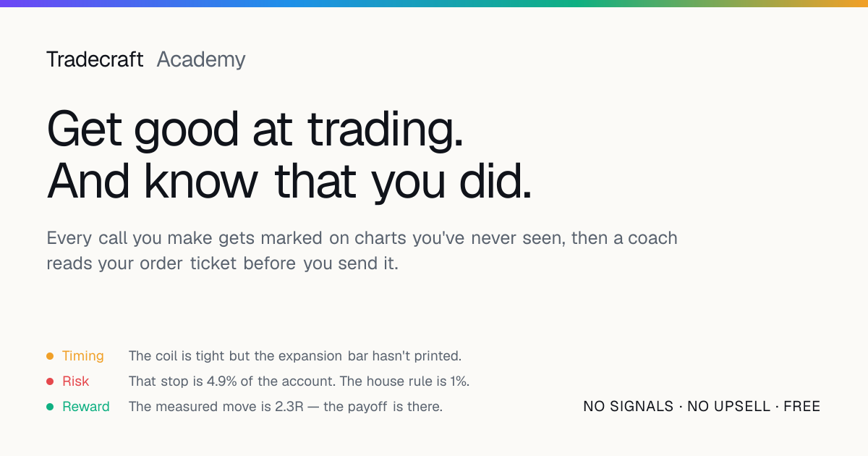This screenshot has height=456, width=868.
Task: Click the NO UPSELL text
Action: pyautogui.click(x=729, y=407)
